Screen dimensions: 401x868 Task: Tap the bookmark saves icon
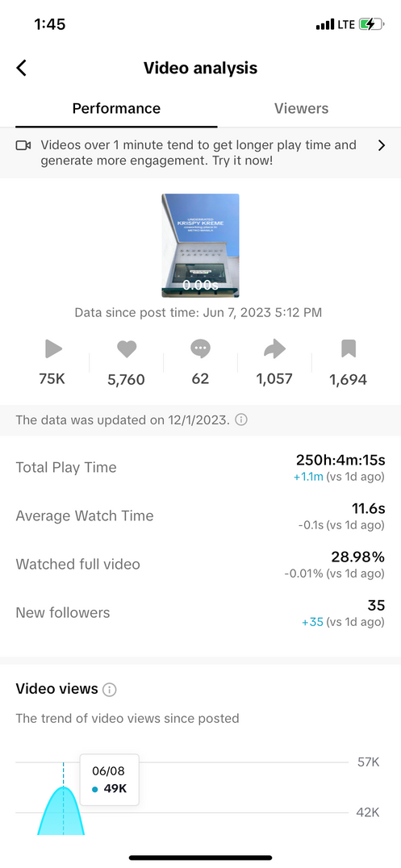[x=349, y=348]
